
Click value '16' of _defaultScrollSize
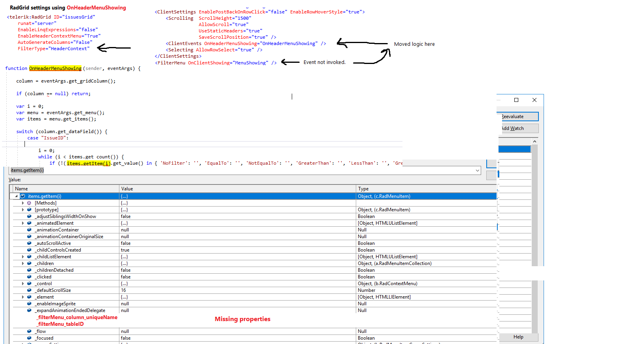(123, 290)
